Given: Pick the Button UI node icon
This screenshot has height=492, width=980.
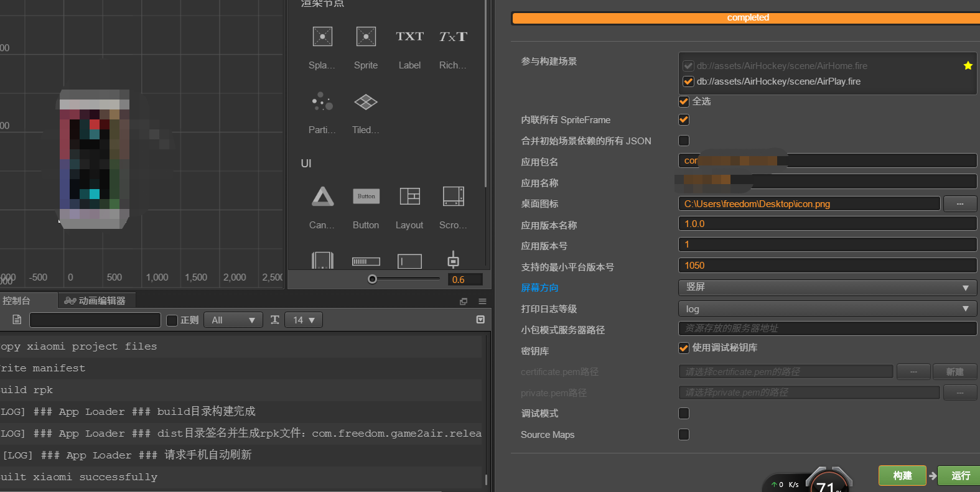Looking at the screenshot, I should coord(366,197).
